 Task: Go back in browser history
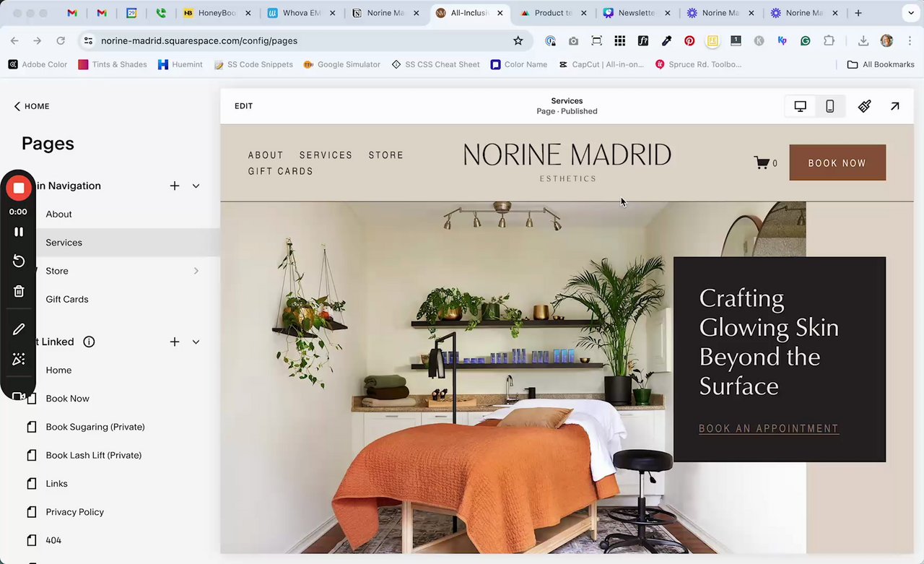[14, 41]
